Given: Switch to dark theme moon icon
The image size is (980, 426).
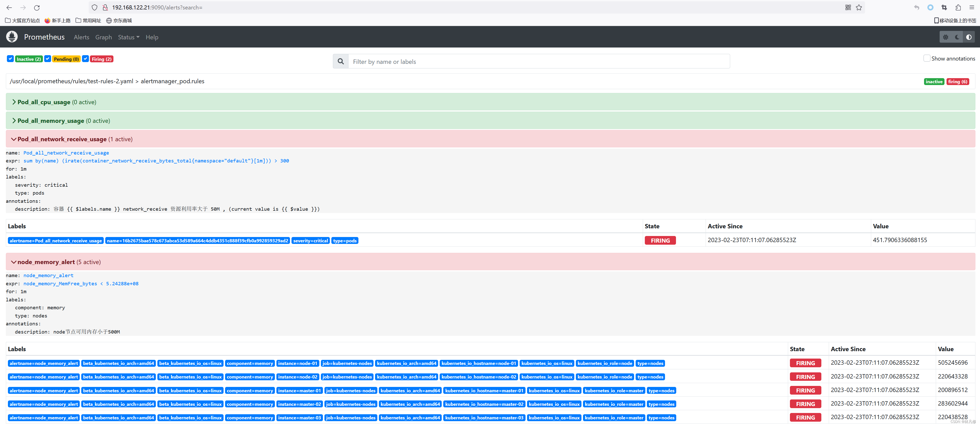Looking at the screenshot, I should pos(957,37).
